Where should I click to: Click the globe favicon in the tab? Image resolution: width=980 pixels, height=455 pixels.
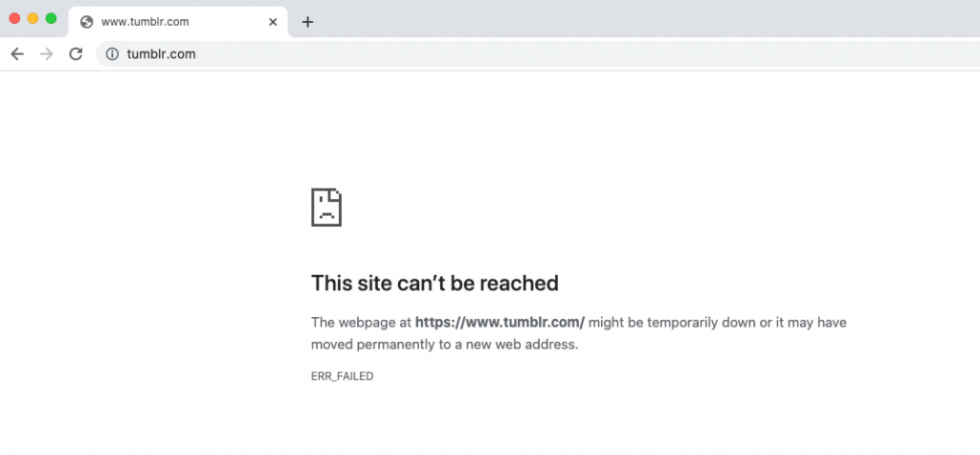[x=86, y=22]
